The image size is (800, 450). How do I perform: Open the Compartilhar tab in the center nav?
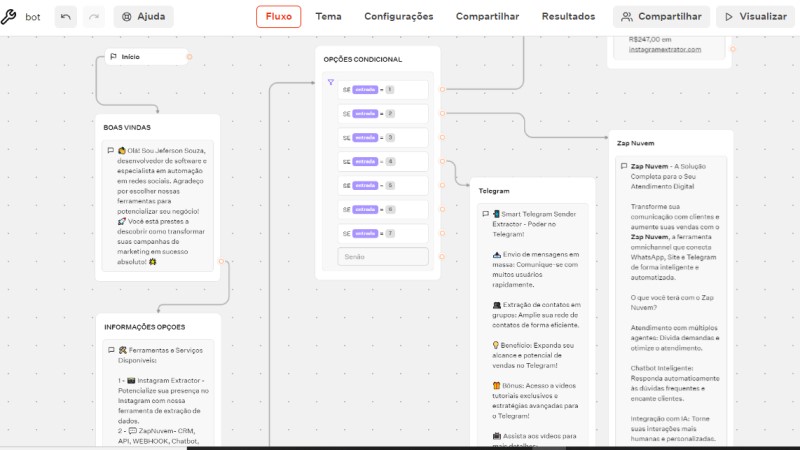pyautogui.click(x=487, y=16)
